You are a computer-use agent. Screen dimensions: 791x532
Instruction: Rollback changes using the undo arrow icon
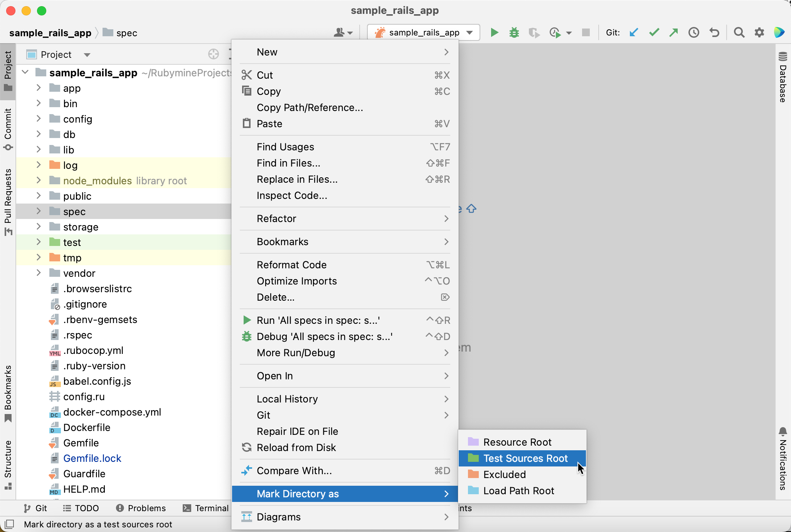pyautogui.click(x=714, y=33)
